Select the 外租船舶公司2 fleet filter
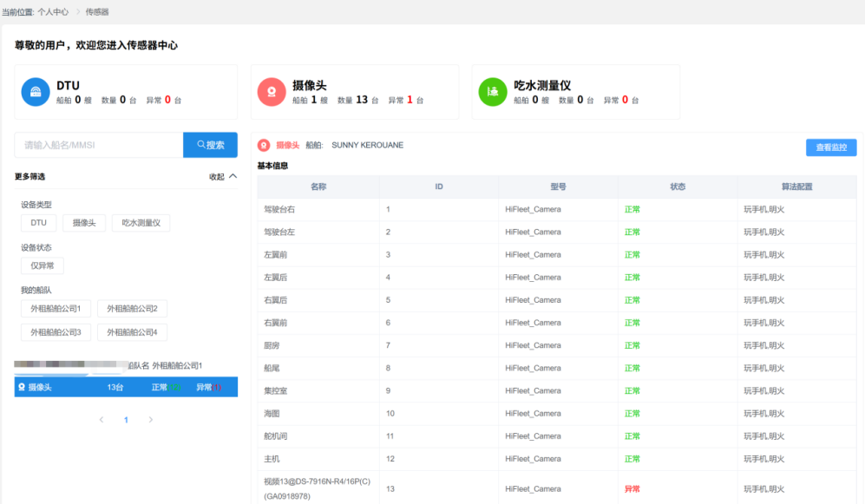This screenshot has height=504, width=865. coord(132,309)
